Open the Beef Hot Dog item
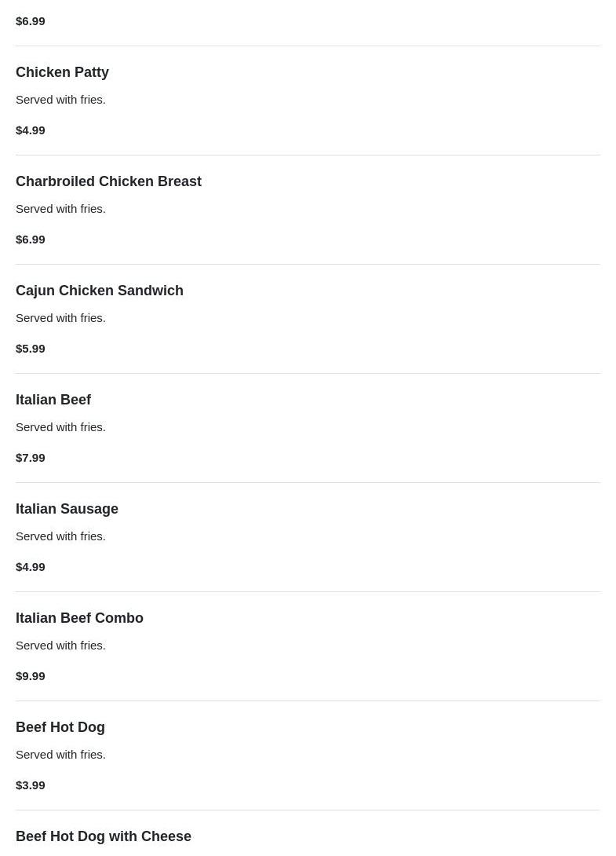Image resolution: width=616 pixels, height=856 pixels. (60, 727)
